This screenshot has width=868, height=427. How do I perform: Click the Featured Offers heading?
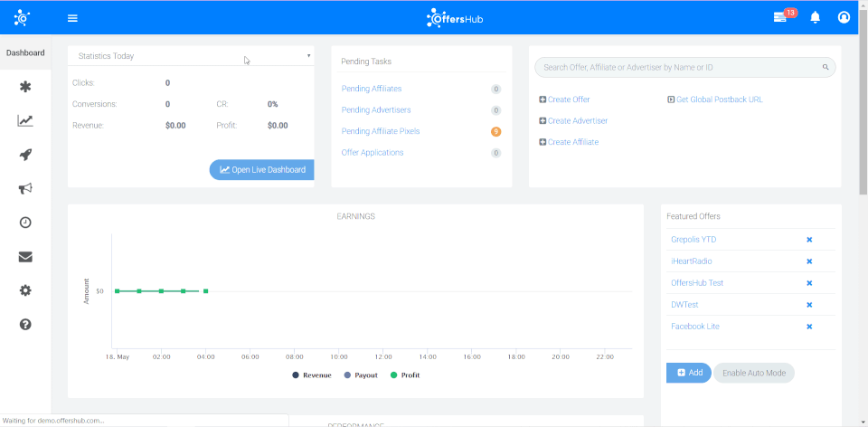[693, 216]
